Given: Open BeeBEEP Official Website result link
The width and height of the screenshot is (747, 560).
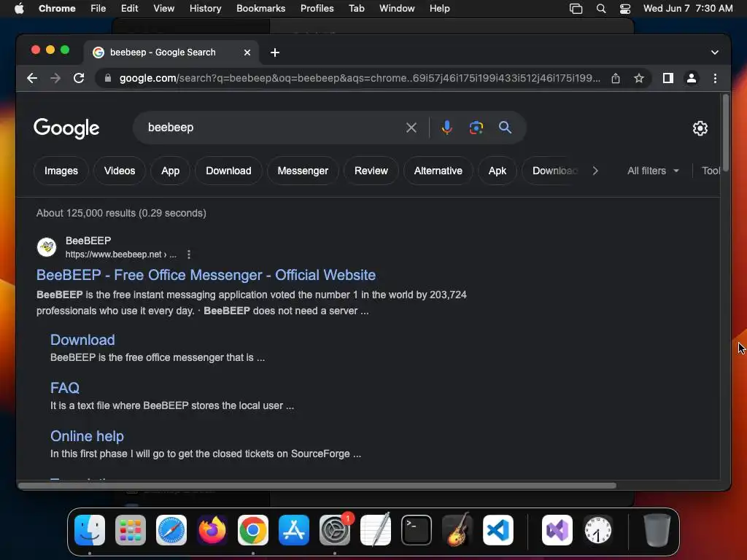Looking at the screenshot, I should (206, 275).
